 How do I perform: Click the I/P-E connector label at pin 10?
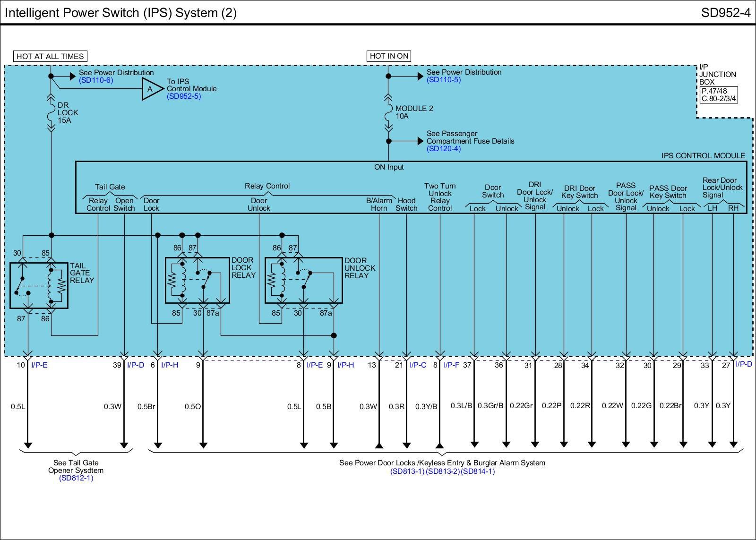point(39,365)
